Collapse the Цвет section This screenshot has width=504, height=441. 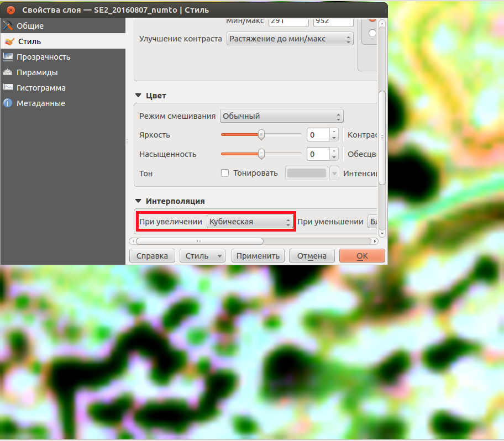point(138,96)
